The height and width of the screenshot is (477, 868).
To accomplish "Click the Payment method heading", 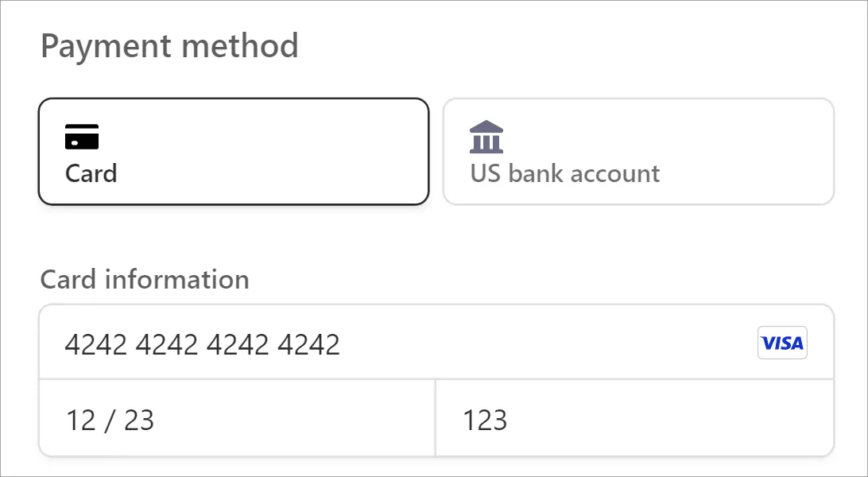I will [170, 45].
